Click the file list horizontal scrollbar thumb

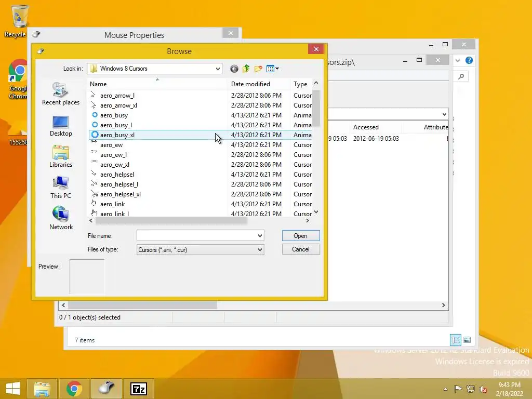click(x=171, y=221)
